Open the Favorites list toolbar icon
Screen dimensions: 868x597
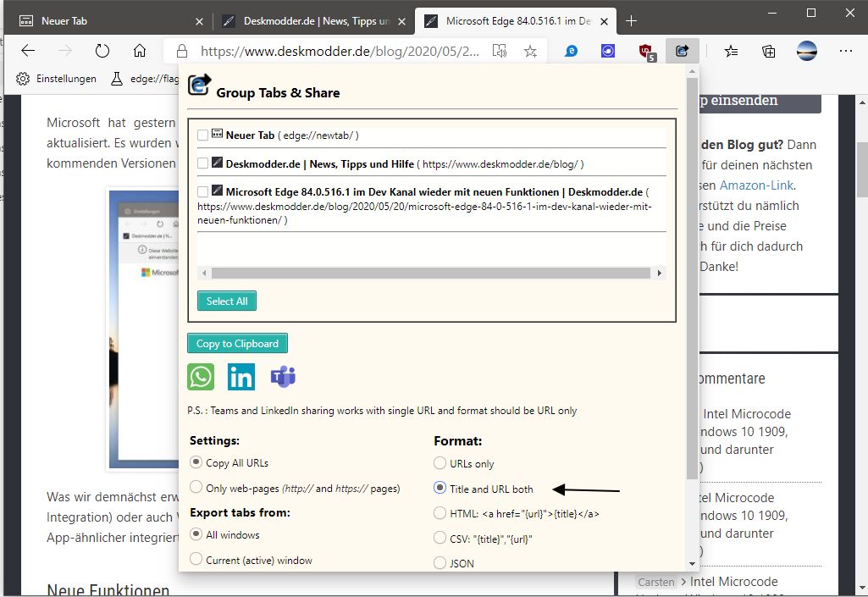tap(732, 52)
